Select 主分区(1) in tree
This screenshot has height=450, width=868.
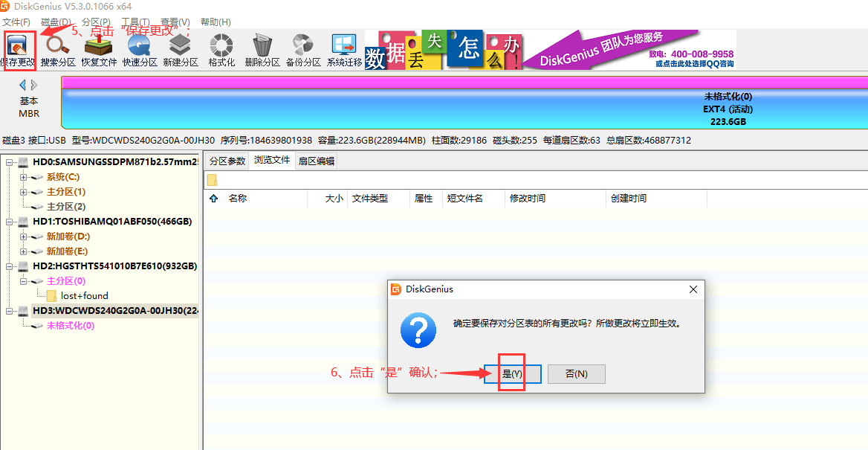pyautogui.click(x=66, y=192)
